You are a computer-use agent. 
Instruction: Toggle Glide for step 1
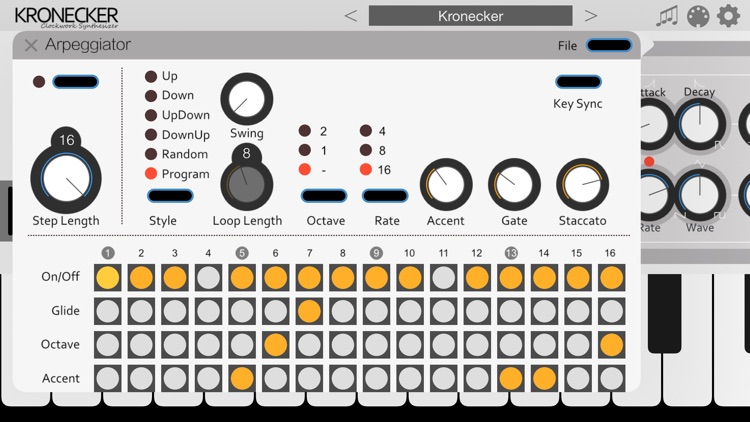[108, 311]
